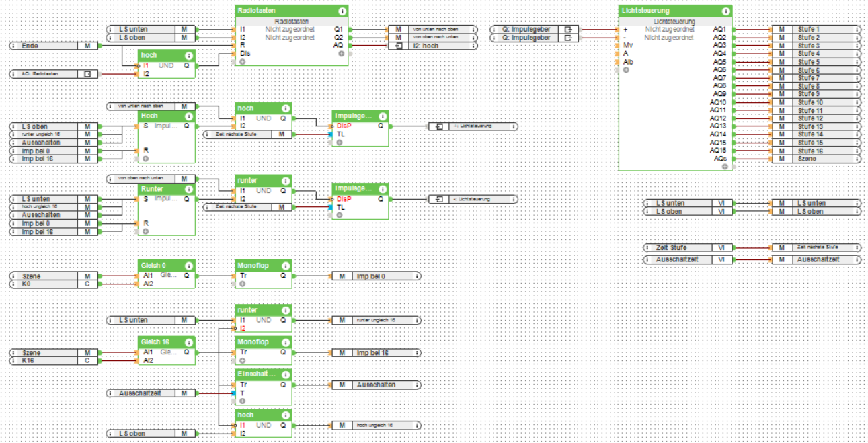The width and height of the screenshot is (868, 443).
Task: Click reference icon on +: Lichtsteuerung connector
Action: (439, 126)
